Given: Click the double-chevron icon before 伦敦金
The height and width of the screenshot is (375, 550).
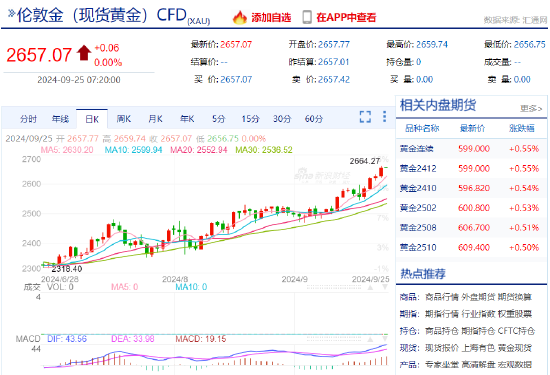Looking at the screenshot, I should 12,14.
